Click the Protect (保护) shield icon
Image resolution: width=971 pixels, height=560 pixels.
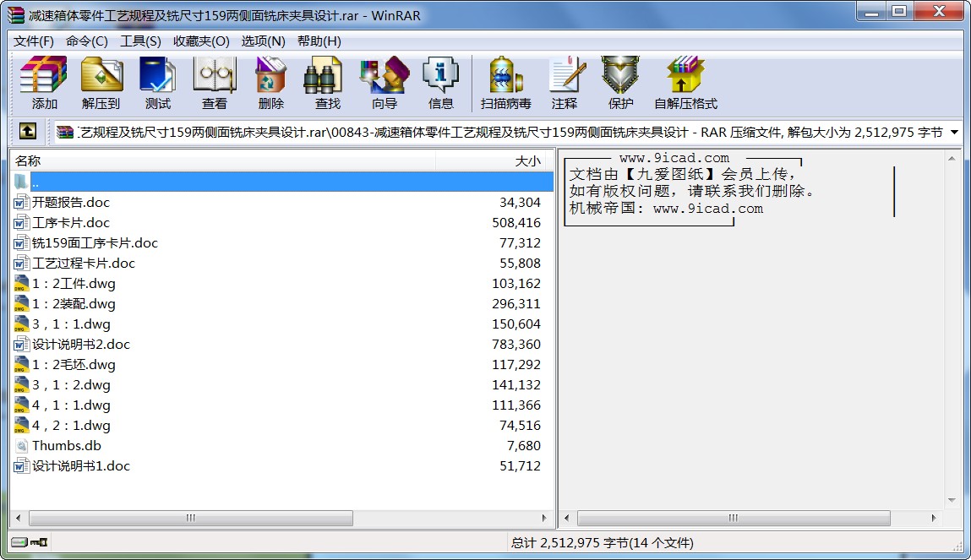point(620,83)
